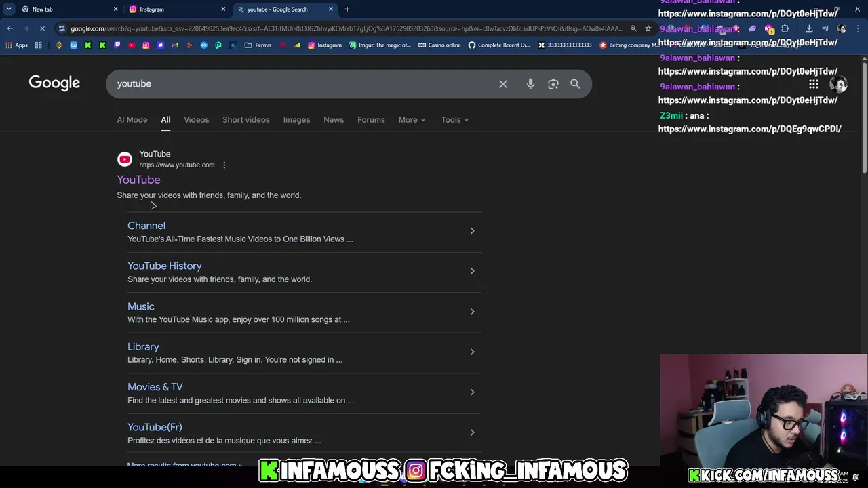Expand the Tools dropdown

454,120
